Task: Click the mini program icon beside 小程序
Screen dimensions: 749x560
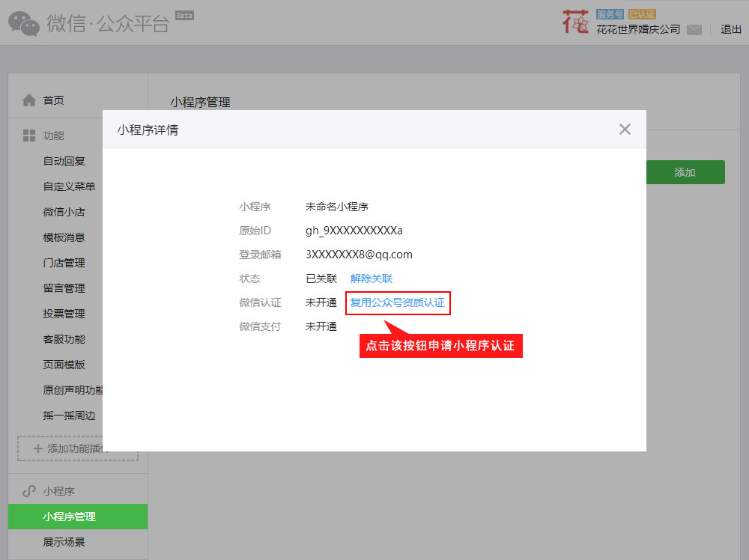Action: point(29,491)
